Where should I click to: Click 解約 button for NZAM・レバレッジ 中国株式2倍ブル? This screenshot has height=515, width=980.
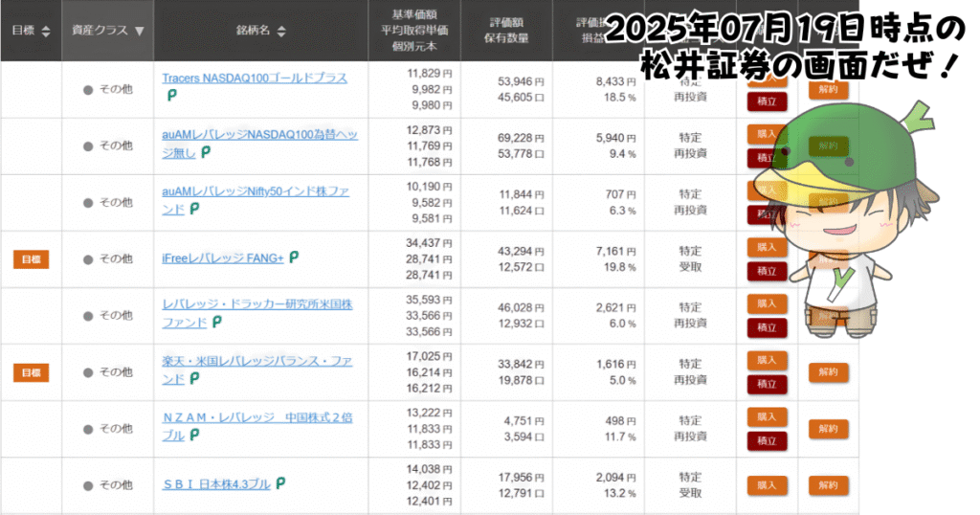click(x=828, y=429)
